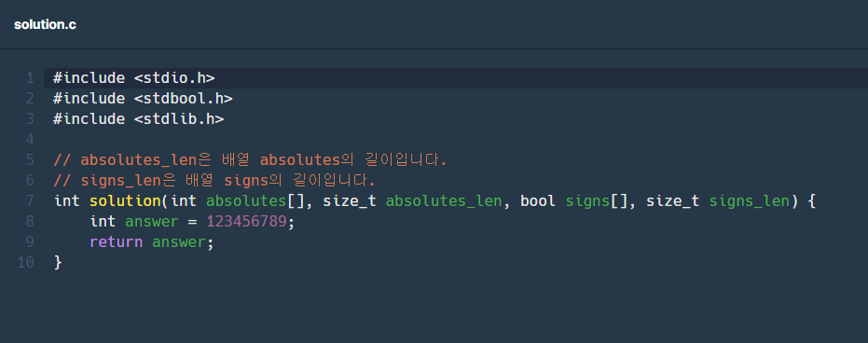The image size is (868, 343).
Task: Click line number 3 in the gutter
Action: click(30, 119)
